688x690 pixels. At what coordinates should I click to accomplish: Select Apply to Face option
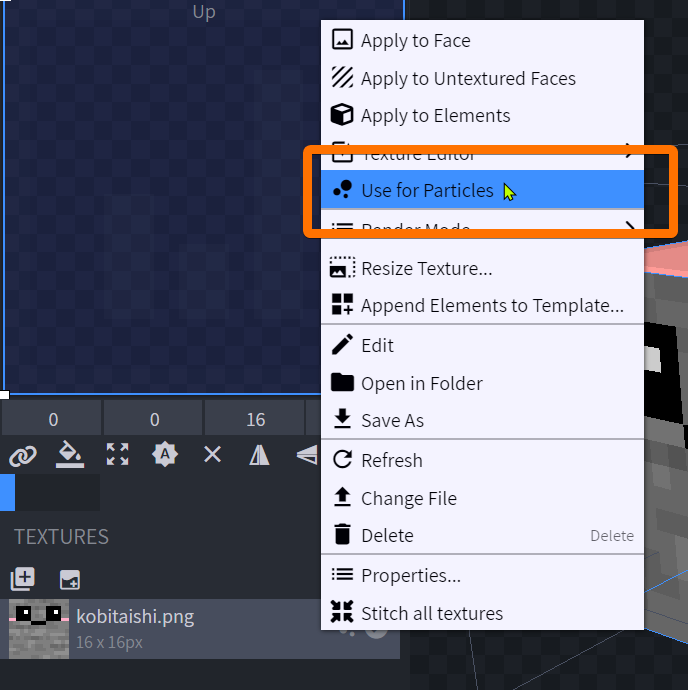point(415,41)
